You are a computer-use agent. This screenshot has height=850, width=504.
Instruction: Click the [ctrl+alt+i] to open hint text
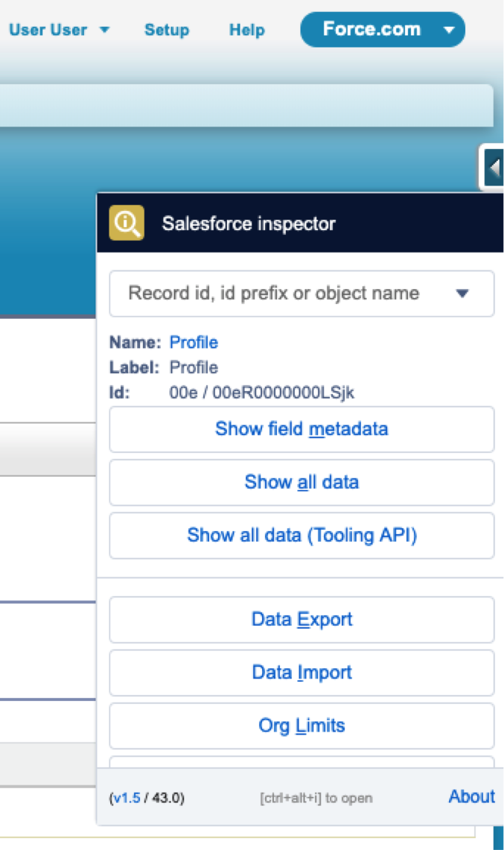pos(316,798)
